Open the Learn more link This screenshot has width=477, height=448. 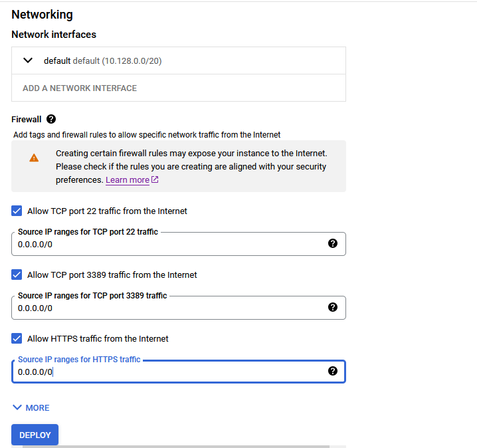[128, 180]
